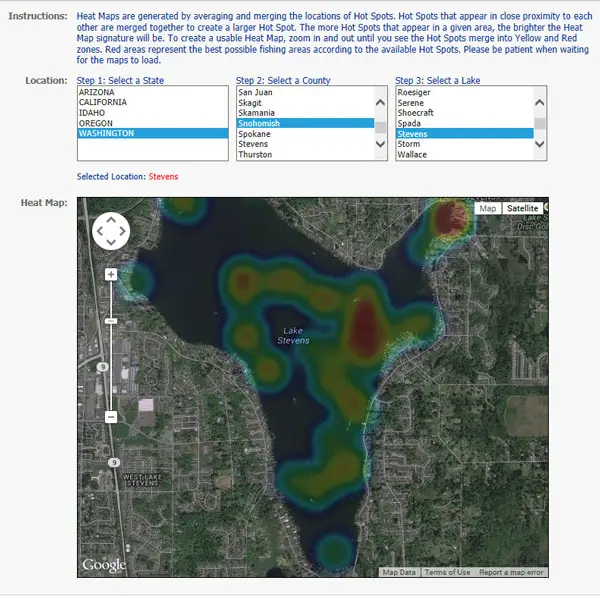Image resolution: width=600 pixels, height=598 pixels.
Task: Click the map zoom slider handle
Action: click(x=111, y=321)
